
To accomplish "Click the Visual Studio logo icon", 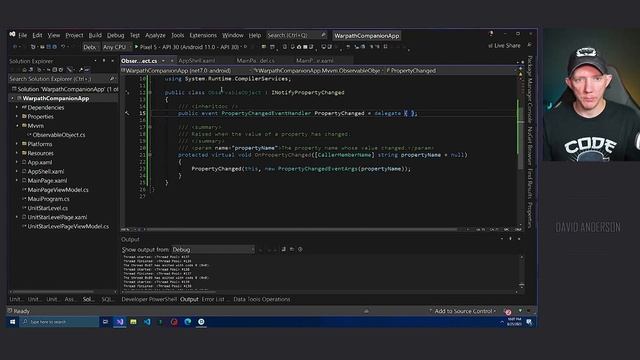I will 12,35.
